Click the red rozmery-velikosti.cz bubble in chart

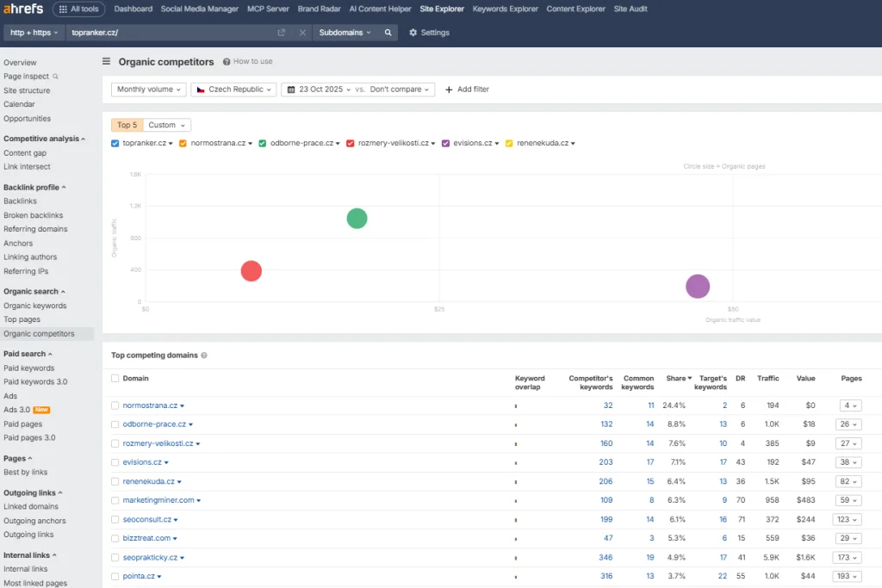pos(252,271)
